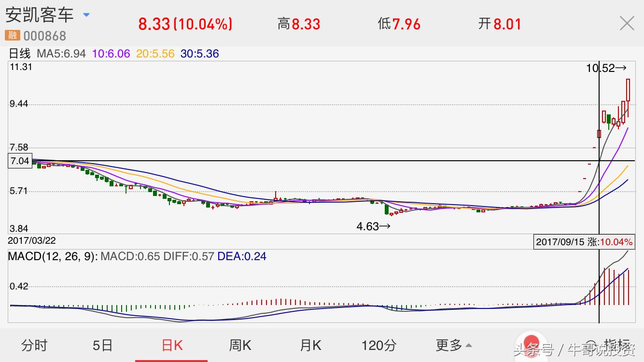This screenshot has width=644, height=362.
Task: Switch to the 周K weekly chart tab
Action: pyautogui.click(x=239, y=346)
